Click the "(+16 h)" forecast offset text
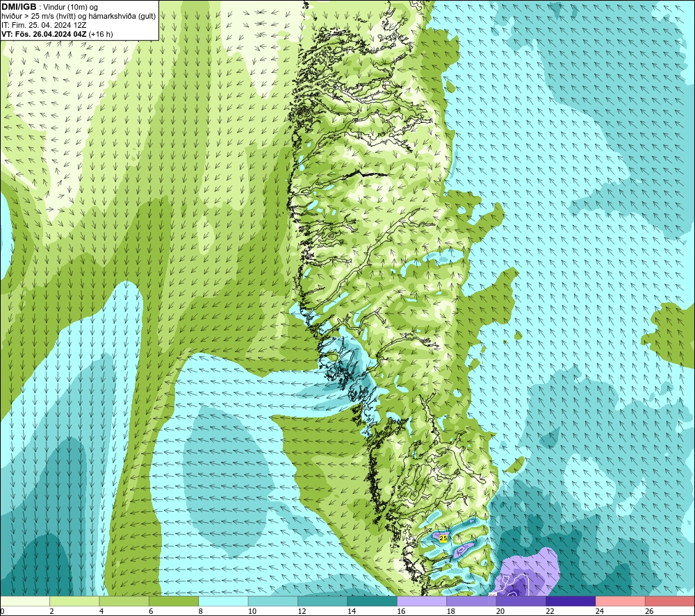The width and height of the screenshot is (695, 616). tap(101, 34)
